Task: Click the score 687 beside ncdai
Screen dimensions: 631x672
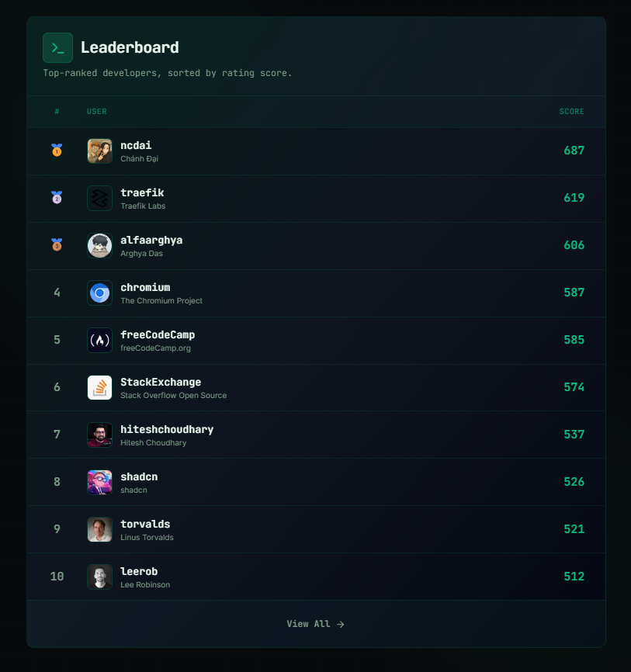Action: (574, 151)
